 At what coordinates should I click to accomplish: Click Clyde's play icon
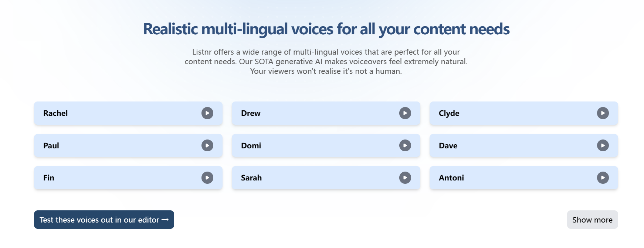click(603, 113)
